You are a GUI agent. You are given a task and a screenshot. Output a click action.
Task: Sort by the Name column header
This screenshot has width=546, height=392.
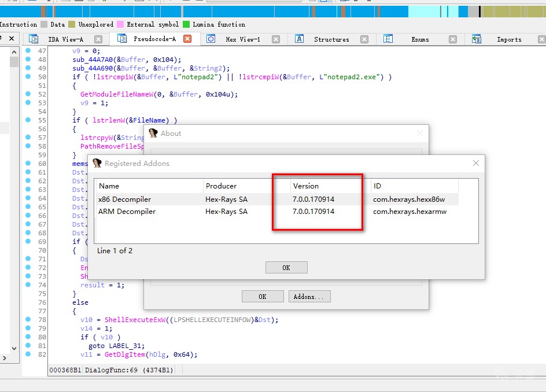[150, 186]
